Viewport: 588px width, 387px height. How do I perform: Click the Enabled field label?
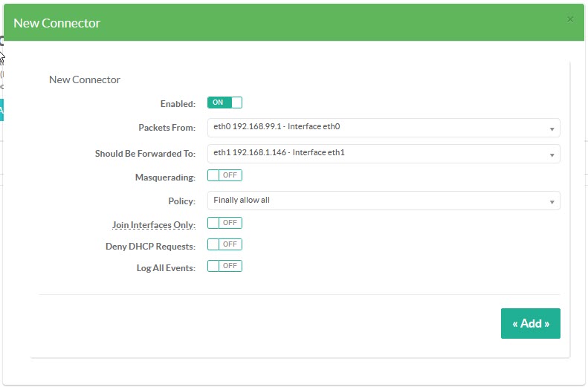point(178,105)
